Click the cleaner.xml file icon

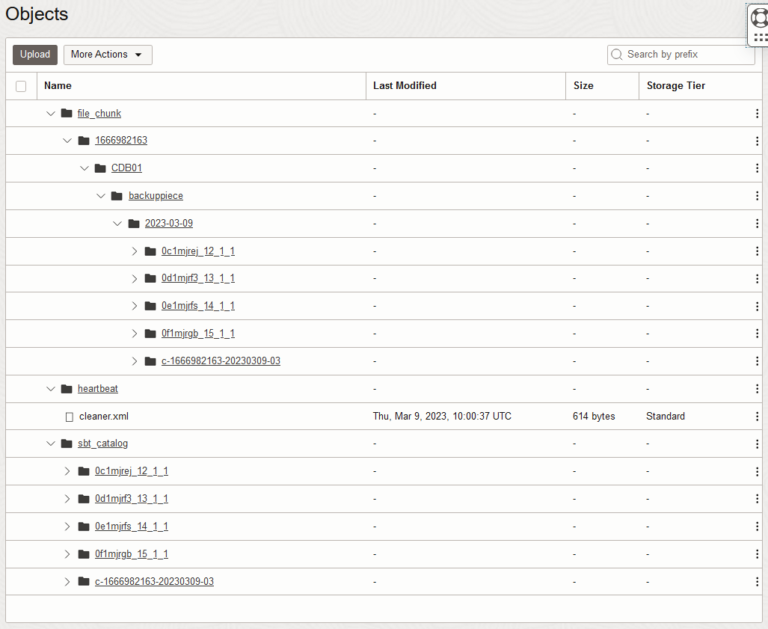[69, 416]
